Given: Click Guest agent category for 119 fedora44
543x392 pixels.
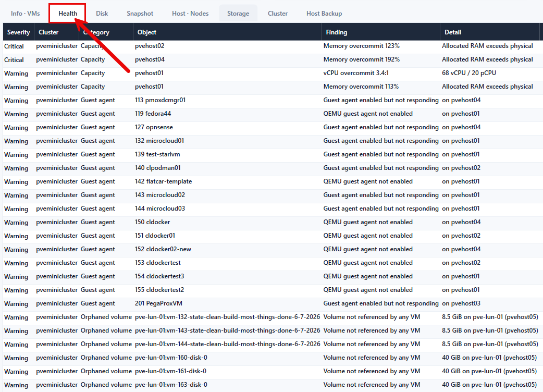Looking at the screenshot, I should click(97, 113).
